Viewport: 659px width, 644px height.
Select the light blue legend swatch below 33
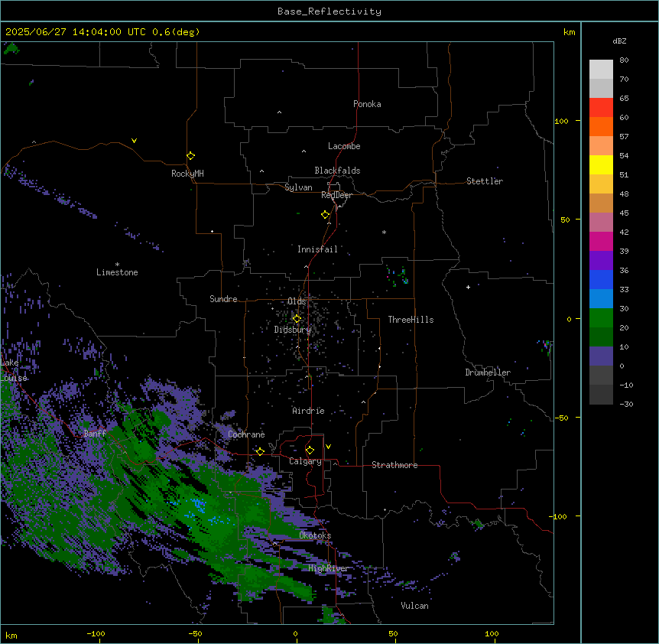coord(601,298)
